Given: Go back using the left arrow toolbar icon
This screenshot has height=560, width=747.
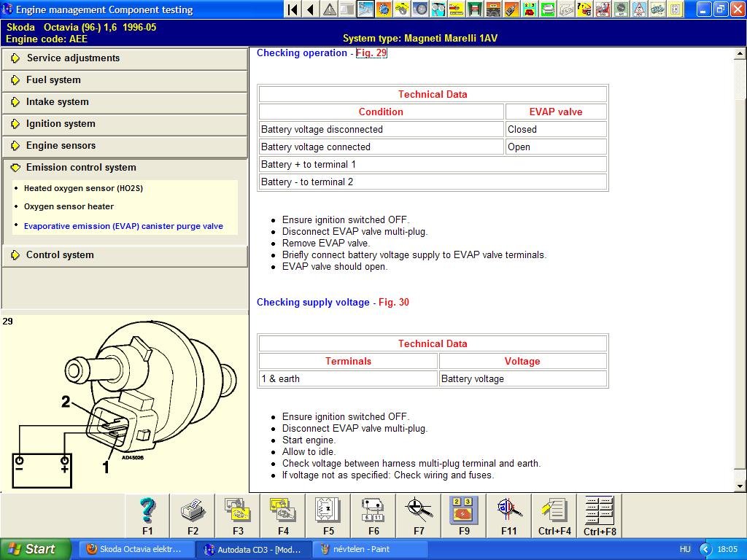Looking at the screenshot, I should point(311,9).
